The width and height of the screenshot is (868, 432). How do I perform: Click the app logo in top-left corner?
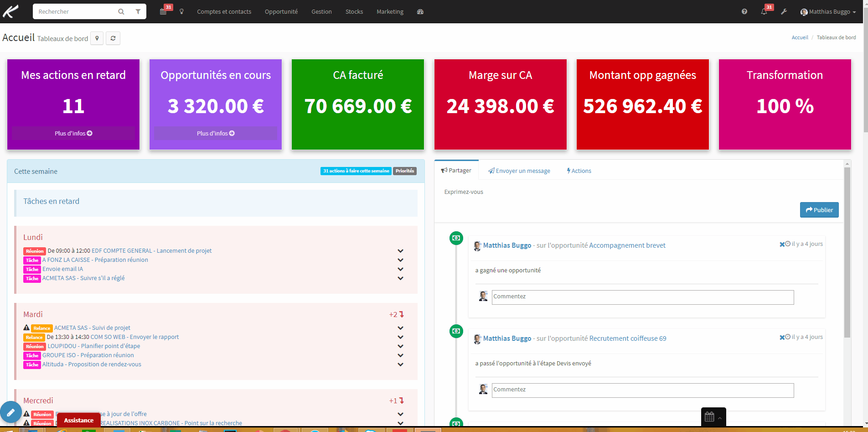point(11,11)
